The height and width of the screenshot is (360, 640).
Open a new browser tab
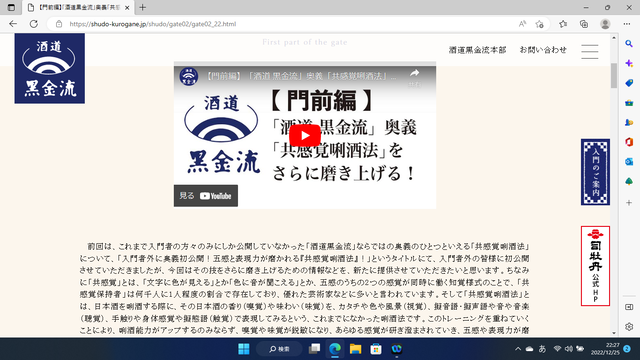click(142, 7)
